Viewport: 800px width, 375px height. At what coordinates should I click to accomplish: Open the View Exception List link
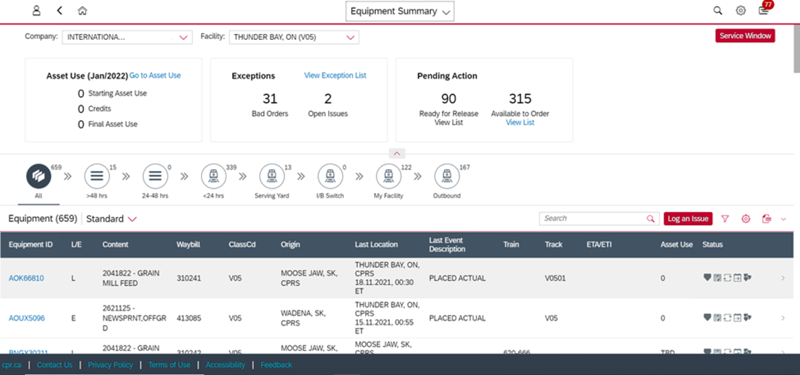(x=335, y=76)
